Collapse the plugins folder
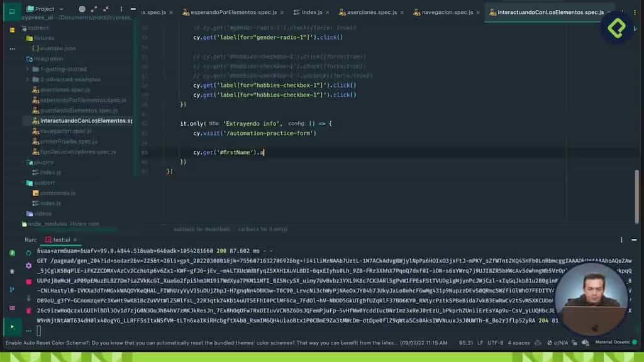The height and width of the screenshot is (362, 644). [x=23, y=162]
